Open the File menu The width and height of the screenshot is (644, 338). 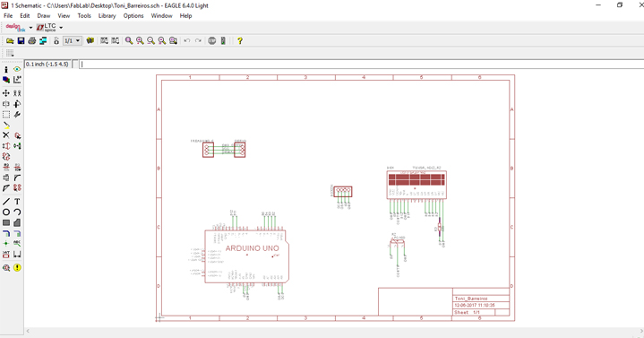point(8,15)
